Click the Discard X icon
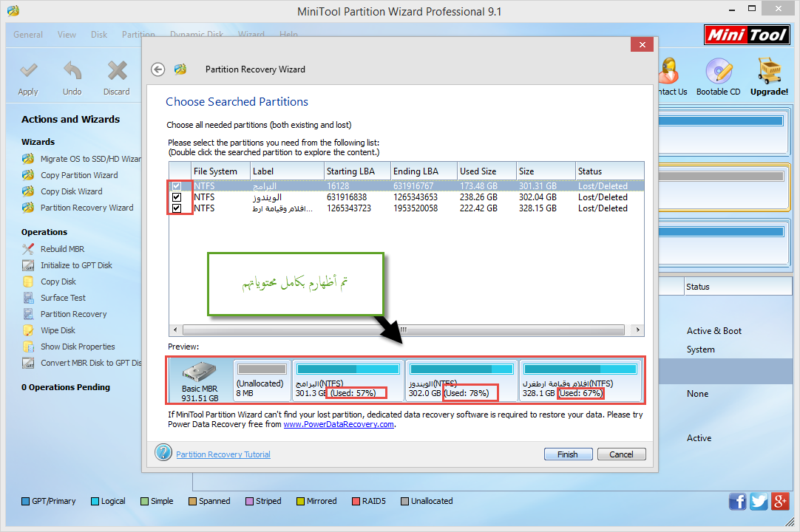The image size is (800, 532). [x=117, y=70]
